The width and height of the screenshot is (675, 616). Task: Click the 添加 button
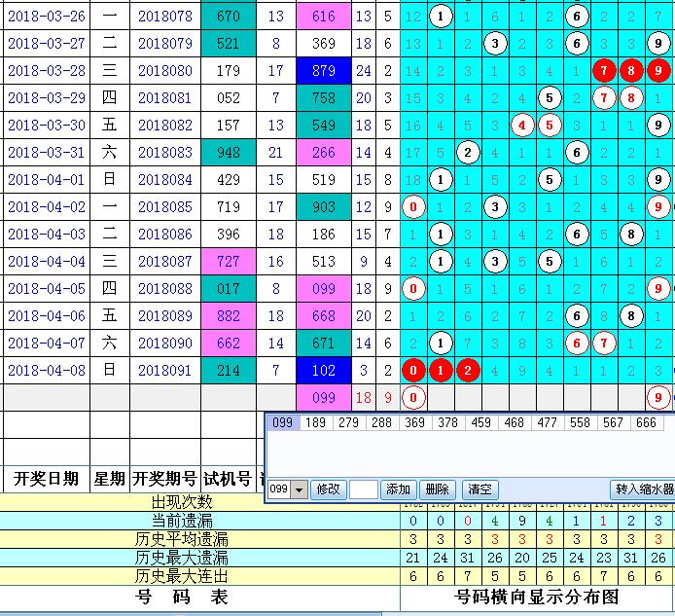[x=399, y=489]
